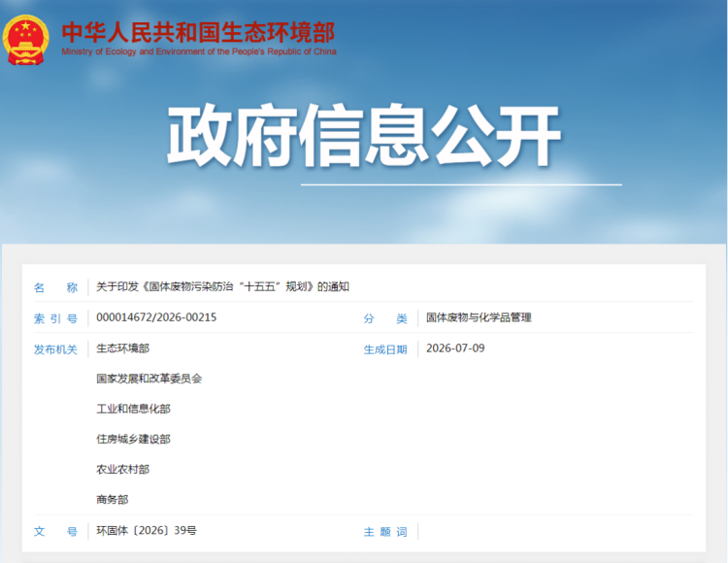728x563 pixels.
Task: Select 商务部 in agency list
Action: pos(112,499)
